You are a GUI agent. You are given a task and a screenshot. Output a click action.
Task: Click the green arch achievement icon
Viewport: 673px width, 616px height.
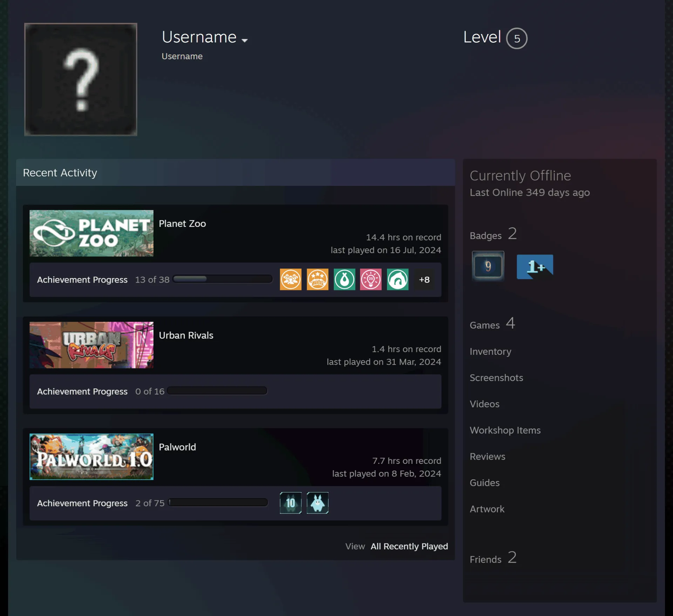[397, 279]
